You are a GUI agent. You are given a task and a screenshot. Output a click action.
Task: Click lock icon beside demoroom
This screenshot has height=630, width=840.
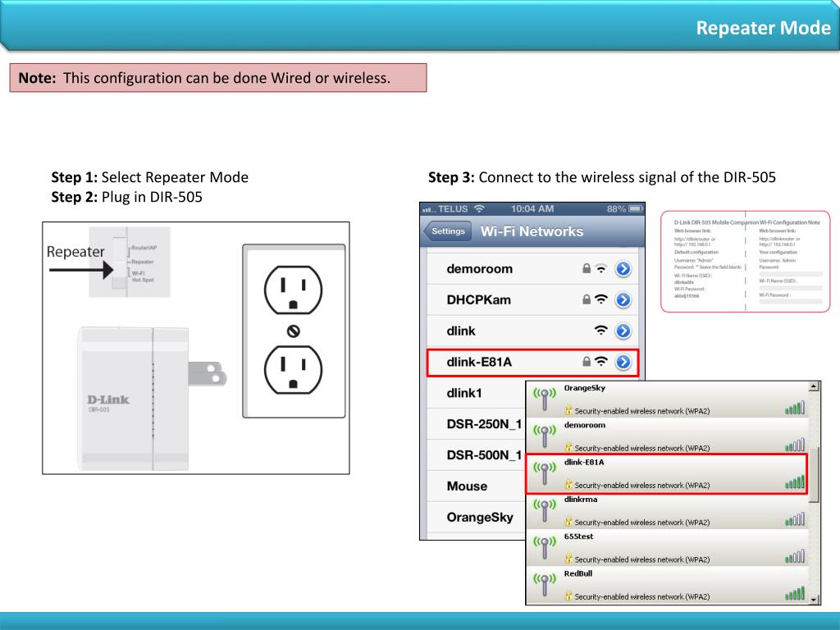pyautogui.click(x=587, y=268)
